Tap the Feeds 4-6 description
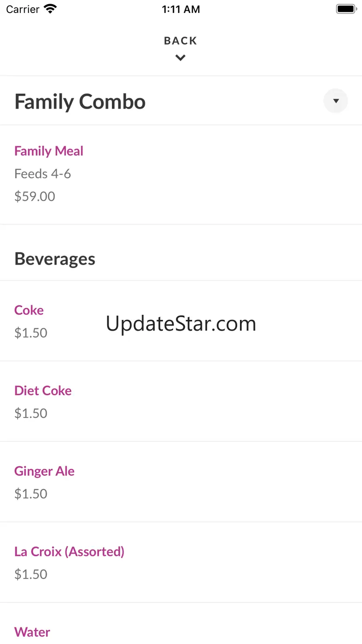 pos(43,174)
